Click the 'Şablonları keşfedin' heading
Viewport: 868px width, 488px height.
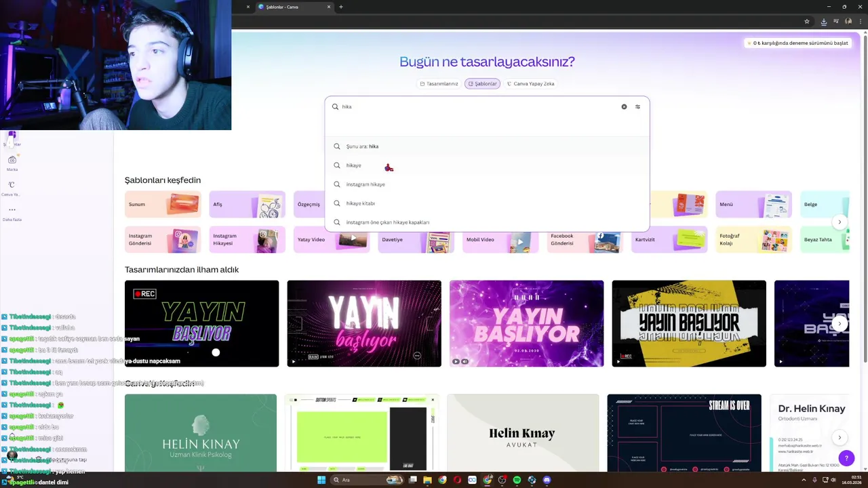[163, 180]
